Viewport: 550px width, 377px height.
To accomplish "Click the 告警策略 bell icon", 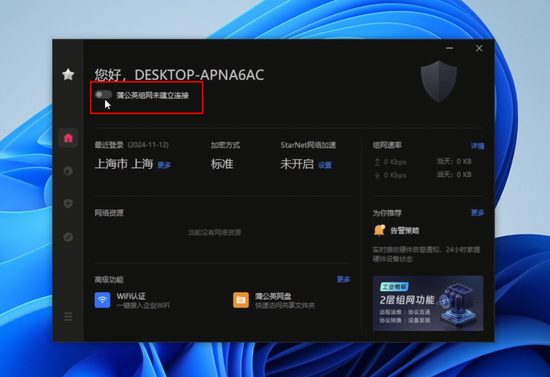I will (380, 230).
